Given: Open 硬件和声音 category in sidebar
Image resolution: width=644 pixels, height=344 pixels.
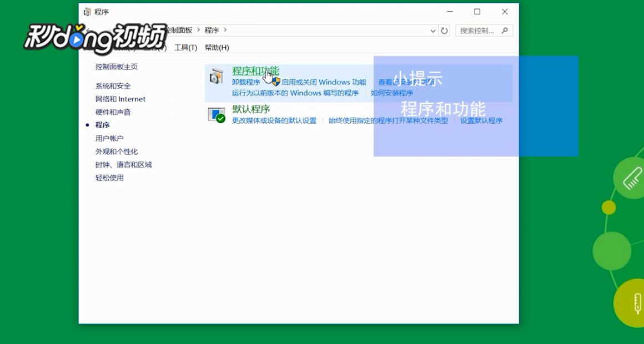Looking at the screenshot, I should click(x=113, y=112).
